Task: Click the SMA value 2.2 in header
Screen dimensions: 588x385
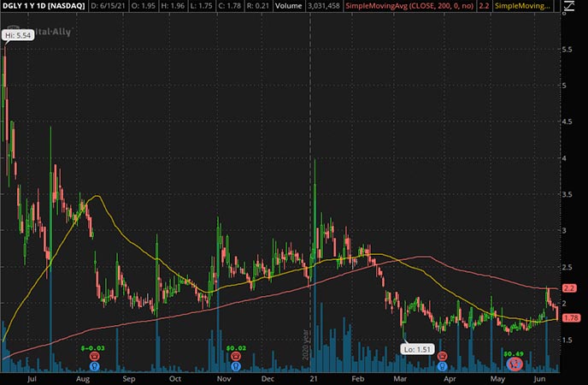Action: tap(484, 6)
